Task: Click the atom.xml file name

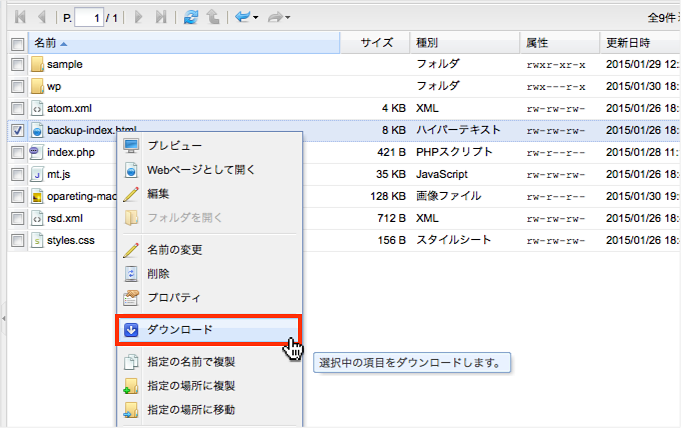Action: point(69,108)
